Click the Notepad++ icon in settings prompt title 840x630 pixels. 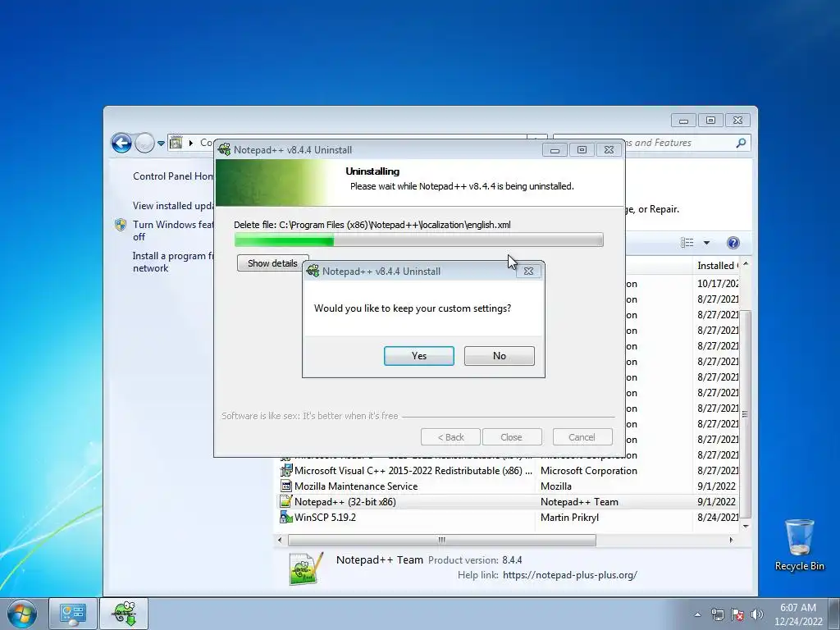pos(313,271)
